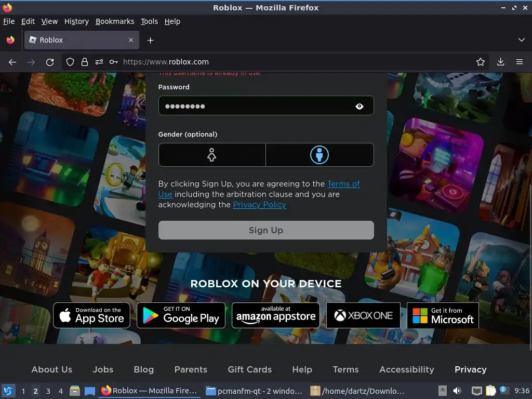Open the Blog footer link

[144, 369]
